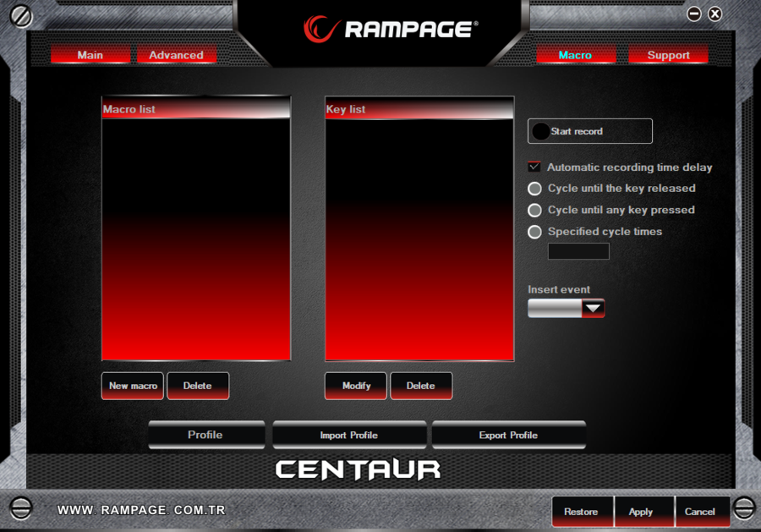761x532 pixels.
Task: Open the Main tab
Action: click(90, 55)
